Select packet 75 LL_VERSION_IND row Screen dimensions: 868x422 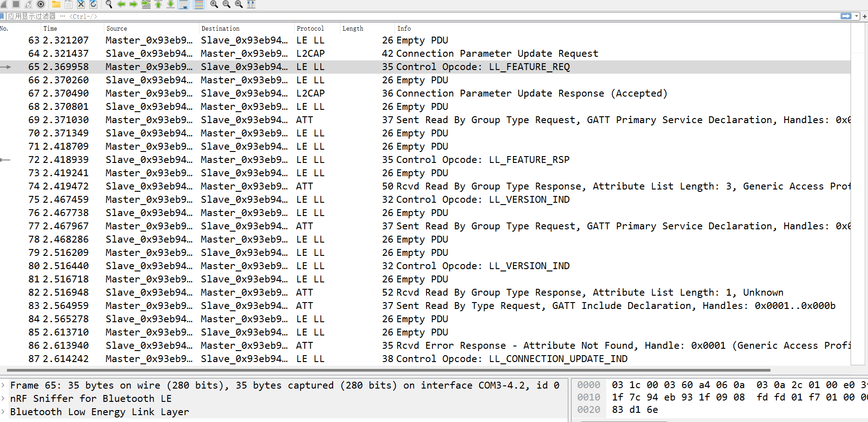425,200
